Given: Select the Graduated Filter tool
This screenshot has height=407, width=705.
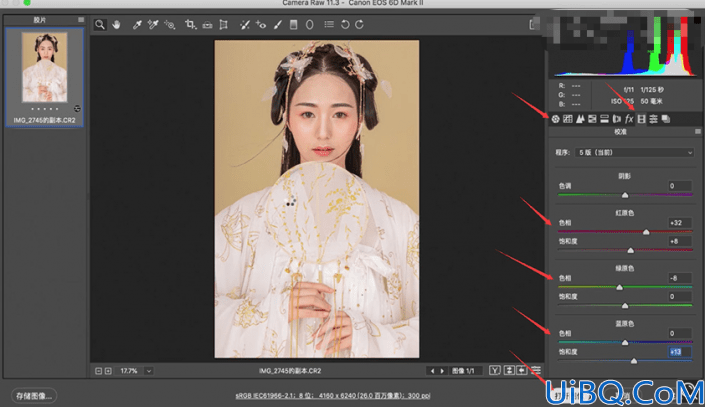Looking at the screenshot, I should pos(294,24).
